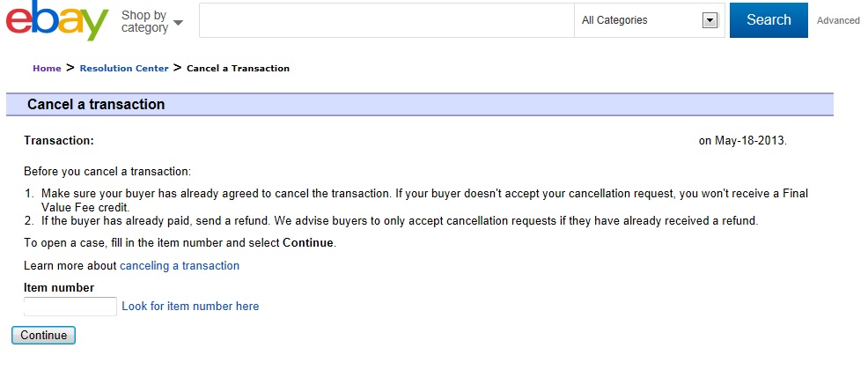Click the eBay logo

(x=56, y=21)
